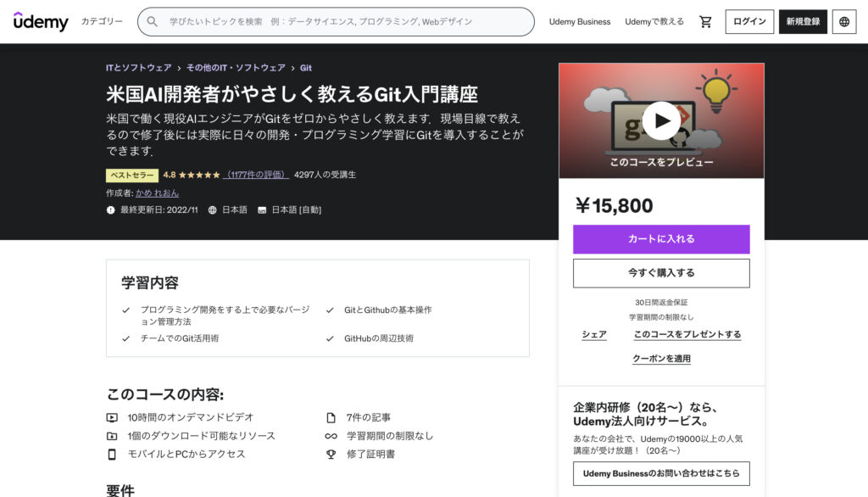Click the 日本語 [自動] subtitle text
The height and width of the screenshot is (497, 868).
[x=296, y=210]
